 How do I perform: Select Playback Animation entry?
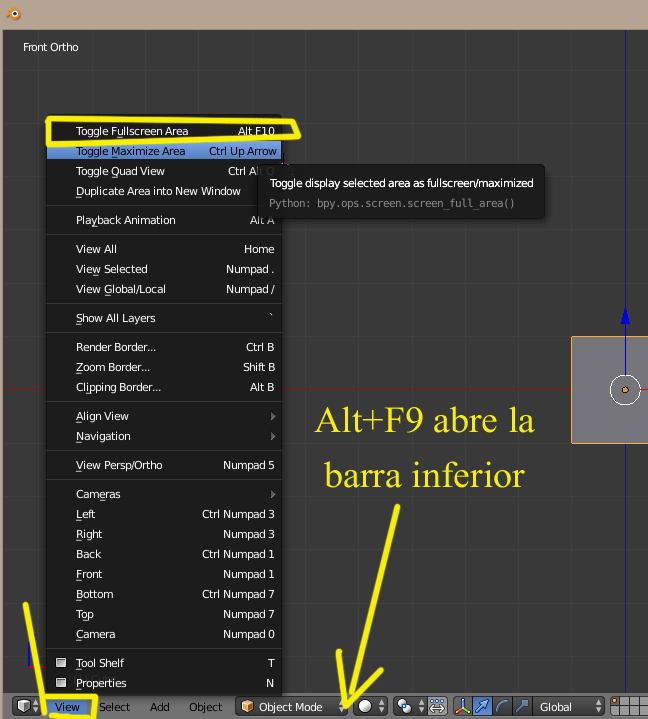click(164, 220)
